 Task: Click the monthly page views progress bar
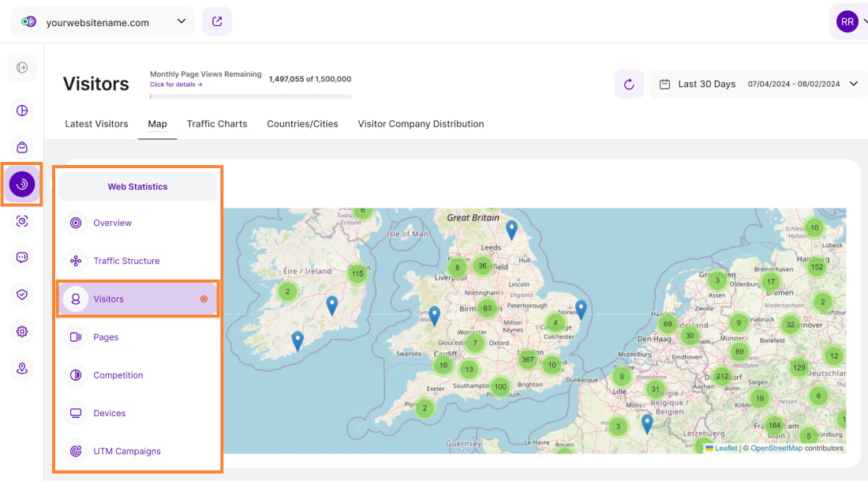tap(250, 96)
